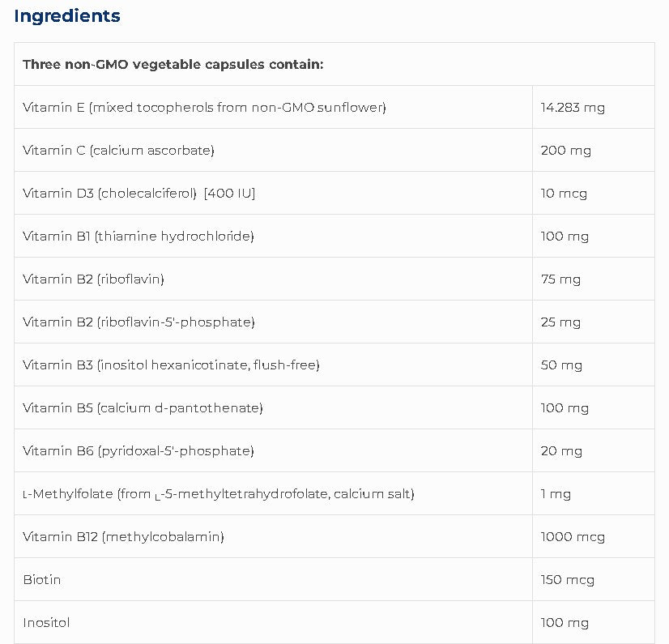Click the 'Three non-GMO vegetable capsules contain' header

pos(173,64)
